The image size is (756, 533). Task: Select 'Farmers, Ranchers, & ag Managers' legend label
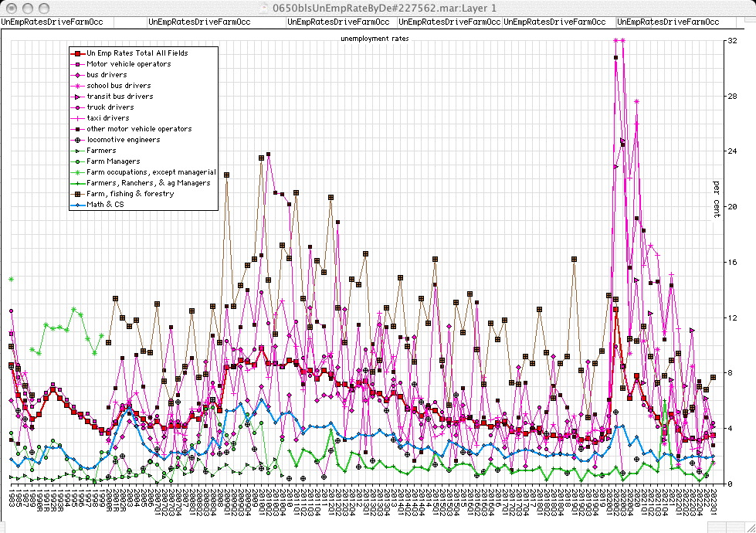147,183
